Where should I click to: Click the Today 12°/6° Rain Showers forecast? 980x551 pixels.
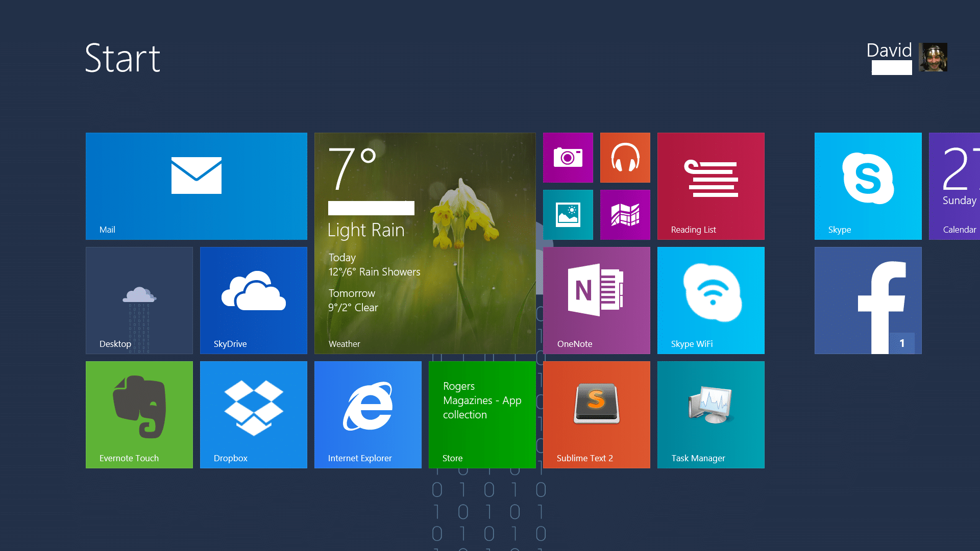pos(374,265)
